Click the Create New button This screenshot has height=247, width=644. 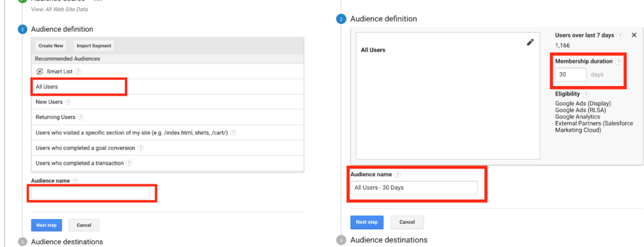[51, 46]
